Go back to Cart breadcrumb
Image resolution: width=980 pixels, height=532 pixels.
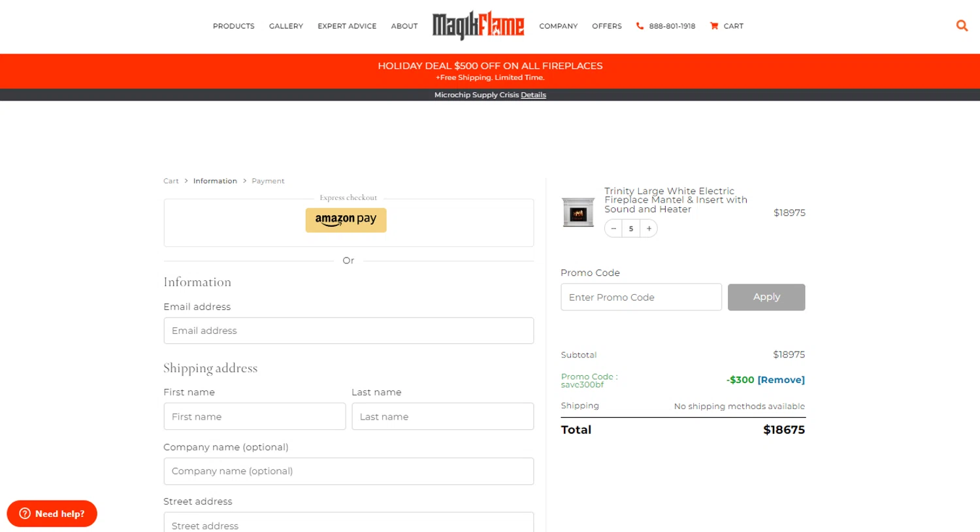171,181
